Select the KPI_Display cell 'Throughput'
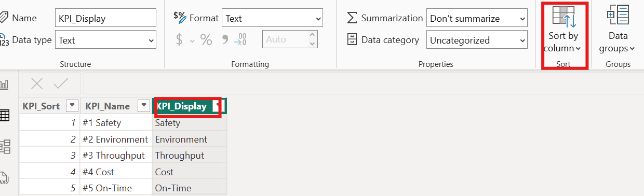Viewport: 644px width, 196px height. click(190, 156)
